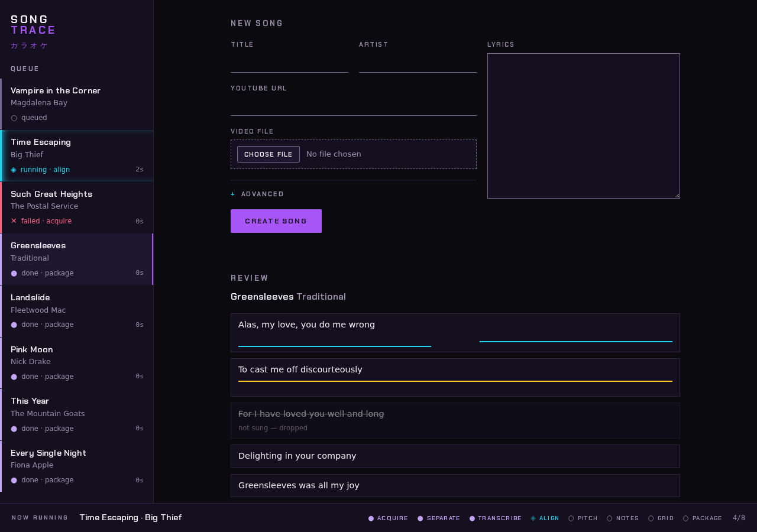Select the lyric line 'Greensleeves was all my joy'
This screenshot has height=532, width=757.
(x=455, y=486)
